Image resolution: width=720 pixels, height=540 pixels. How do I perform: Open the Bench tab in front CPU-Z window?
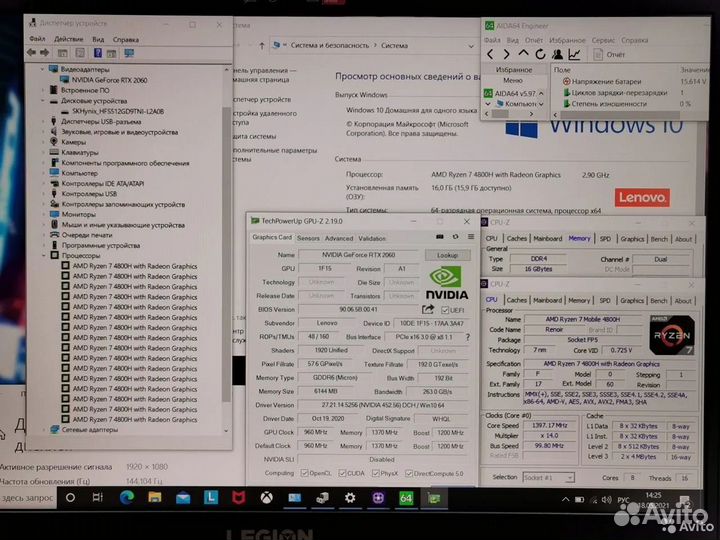[658, 300]
